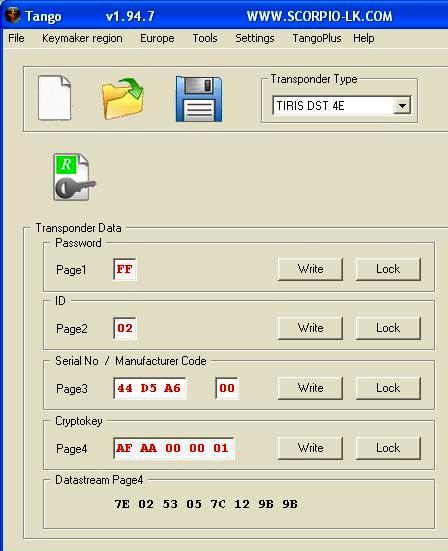Open the Keymaker region menu
Image resolution: width=448 pixels, height=551 pixels.
82,38
